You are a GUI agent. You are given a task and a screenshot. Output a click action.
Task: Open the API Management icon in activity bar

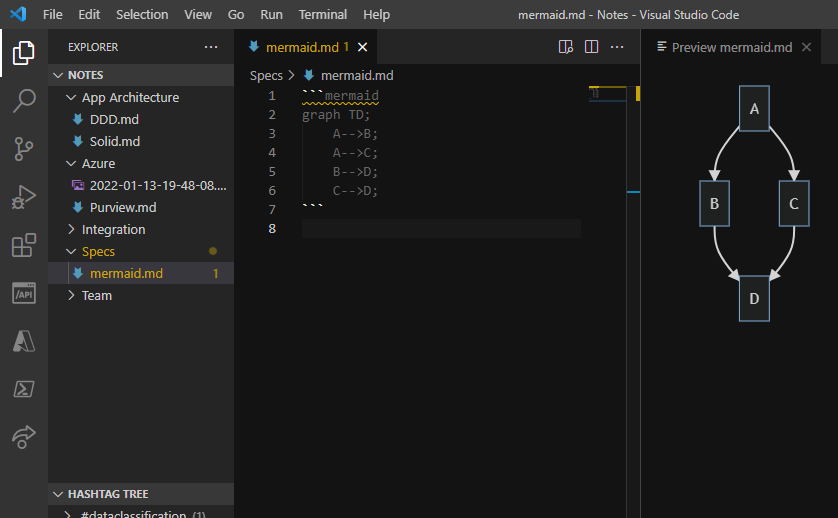[24, 293]
